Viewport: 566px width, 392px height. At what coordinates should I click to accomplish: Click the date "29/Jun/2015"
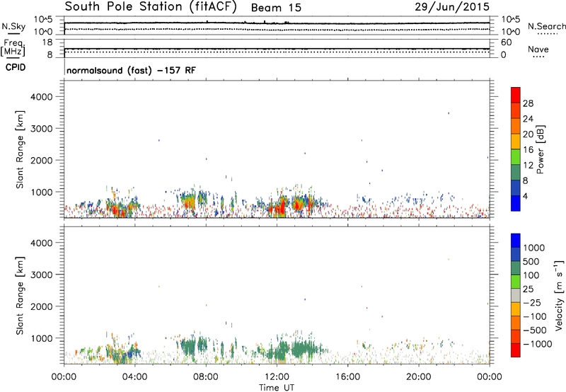[x=452, y=6]
